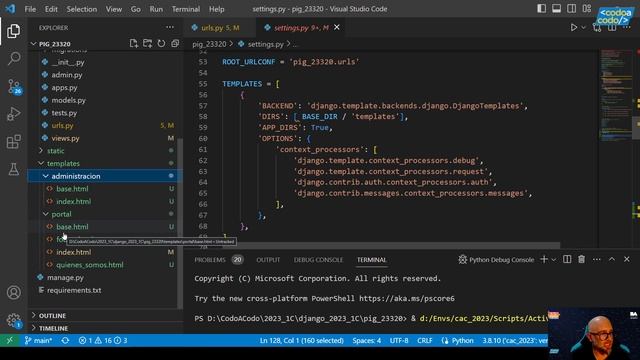Select the settings.py editor tab
This screenshot has width=640, height=360.
[301, 28]
